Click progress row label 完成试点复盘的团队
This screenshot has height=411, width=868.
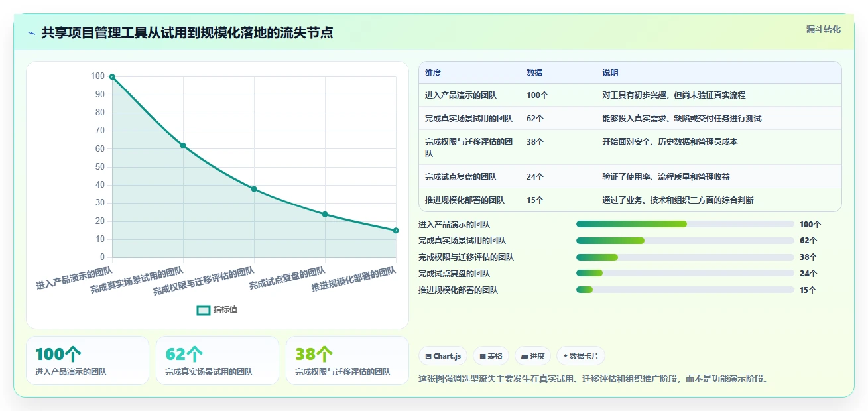point(454,274)
